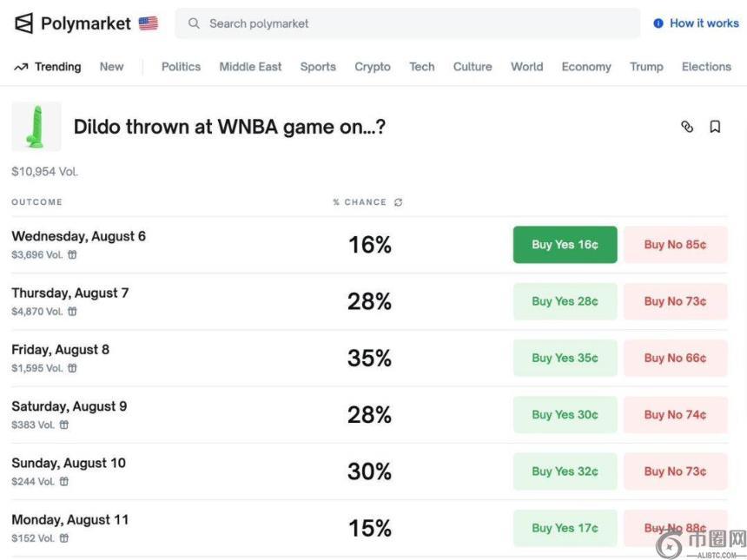This screenshot has width=747, height=560.
Task: Open the How it works link
Action: (696, 23)
